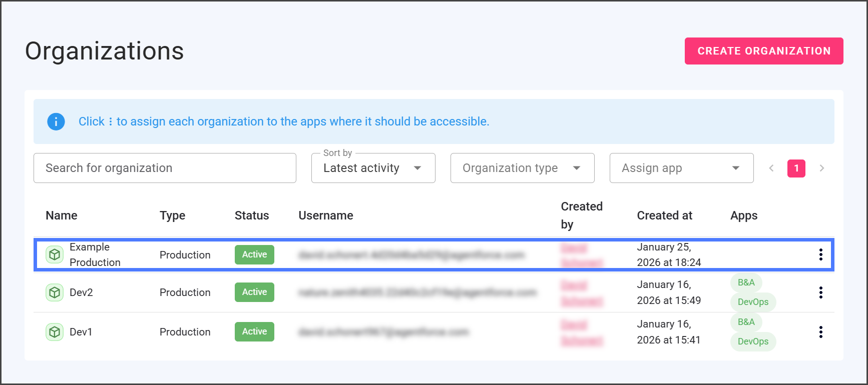Screen dimensions: 868x385
Task: Open the three-dot menu for Example Production
Action: pos(820,254)
